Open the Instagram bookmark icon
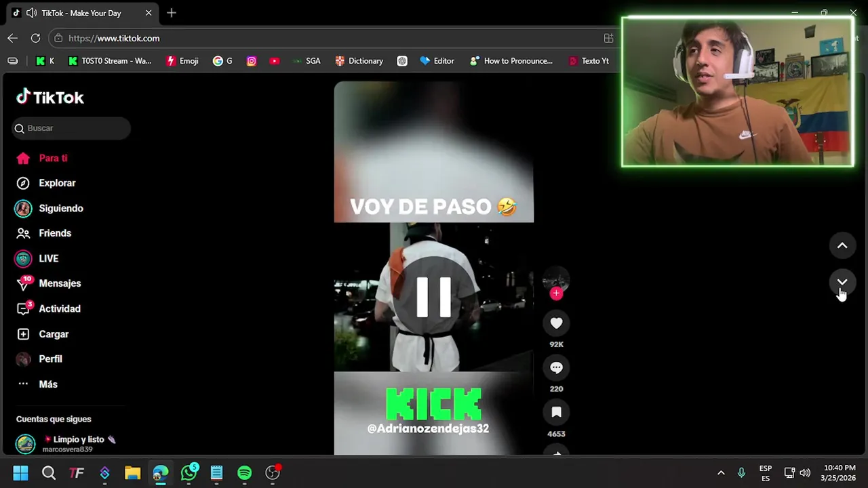Screen dimensions: 868x488 coord(252,61)
